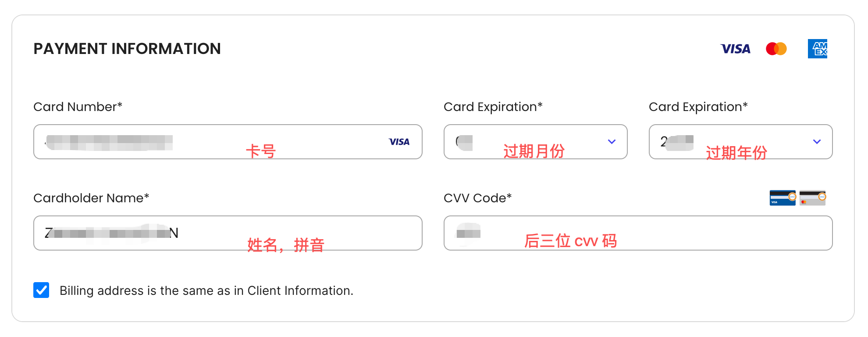Click the "Cardholder Name*" label
The width and height of the screenshot is (868, 337).
(x=91, y=198)
